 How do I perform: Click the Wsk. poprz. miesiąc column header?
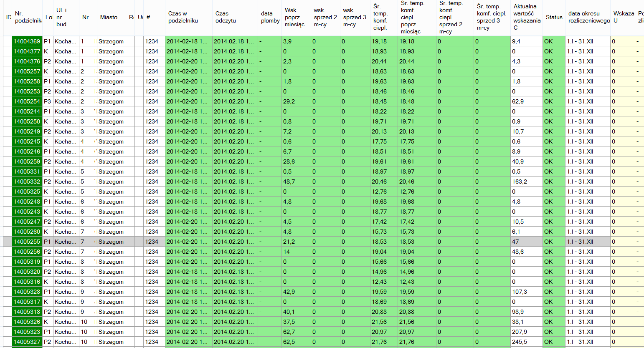point(297,17)
